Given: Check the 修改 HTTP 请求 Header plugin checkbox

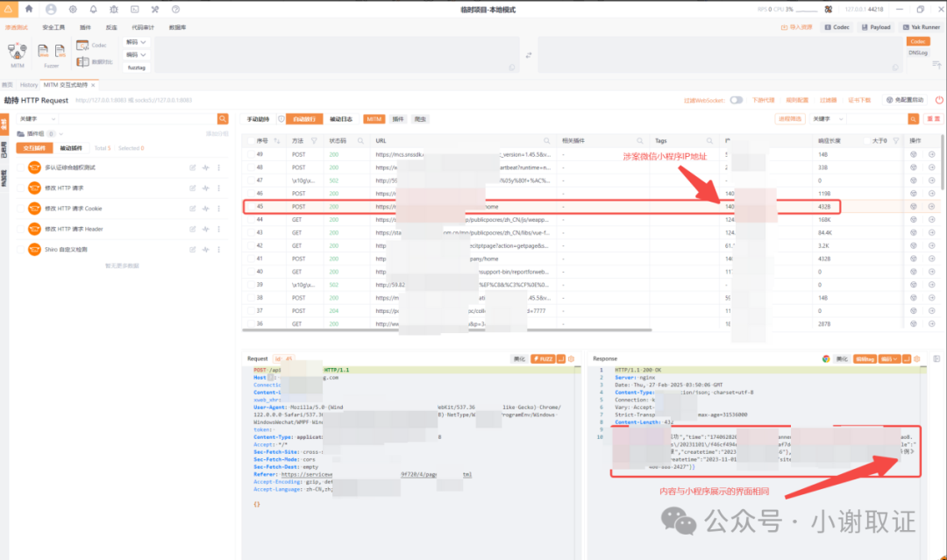Looking at the screenshot, I should pos(20,230).
